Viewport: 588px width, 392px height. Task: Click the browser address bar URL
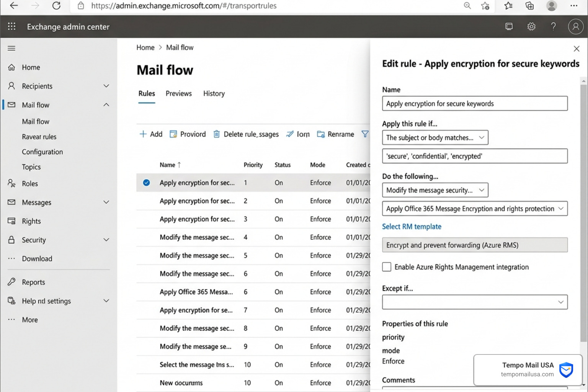click(184, 6)
